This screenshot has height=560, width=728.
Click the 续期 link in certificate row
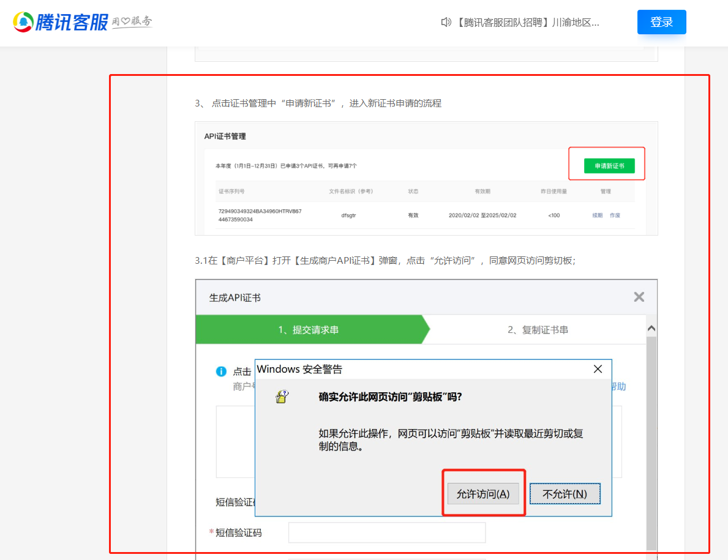click(597, 215)
